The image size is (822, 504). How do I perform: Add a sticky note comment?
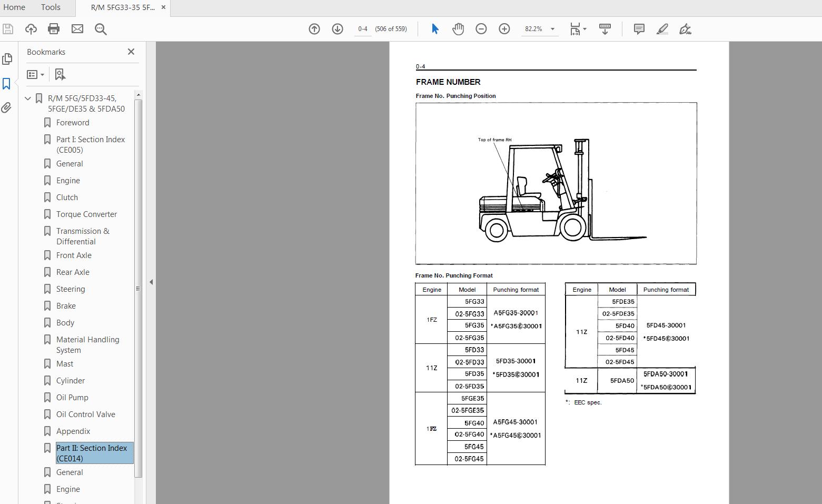point(638,29)
